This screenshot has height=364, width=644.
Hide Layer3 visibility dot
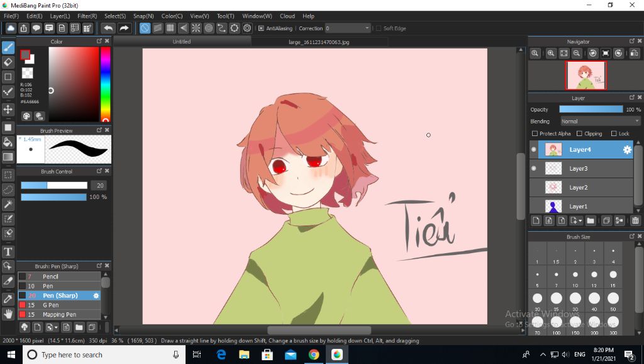click(x=534, y=168)
